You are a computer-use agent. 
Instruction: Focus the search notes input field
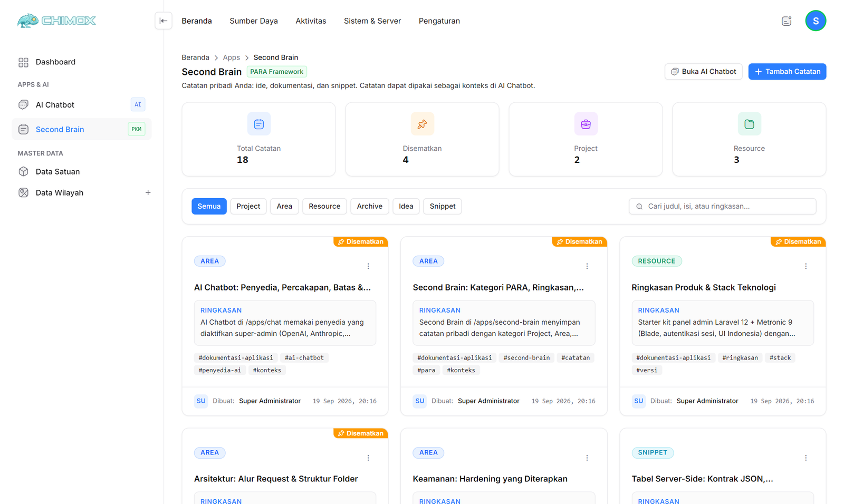(722, 206)
